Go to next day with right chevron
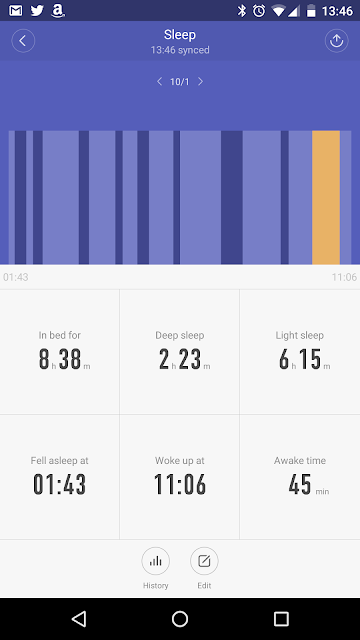360x640 pixels. pyautogui.click(x=200, y=82)
